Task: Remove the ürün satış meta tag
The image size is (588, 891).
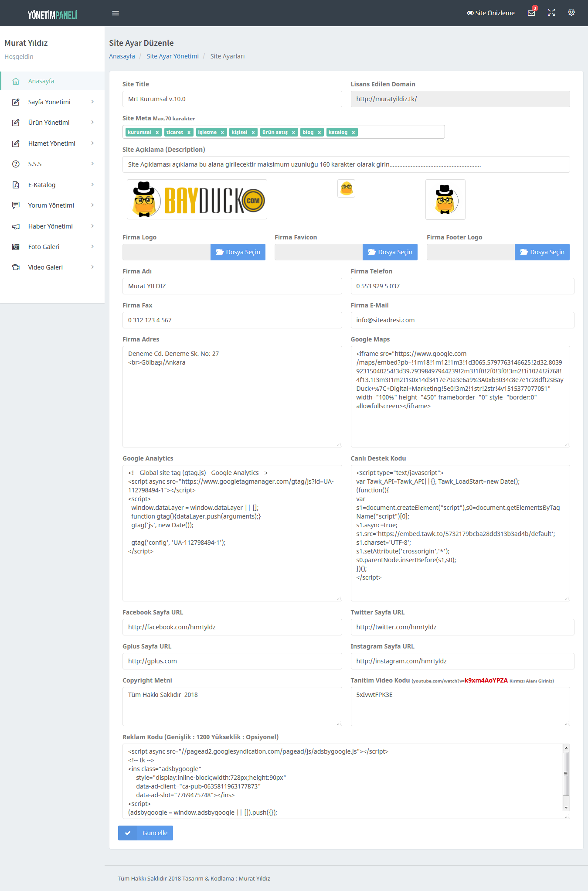Action: click(293, 132)
